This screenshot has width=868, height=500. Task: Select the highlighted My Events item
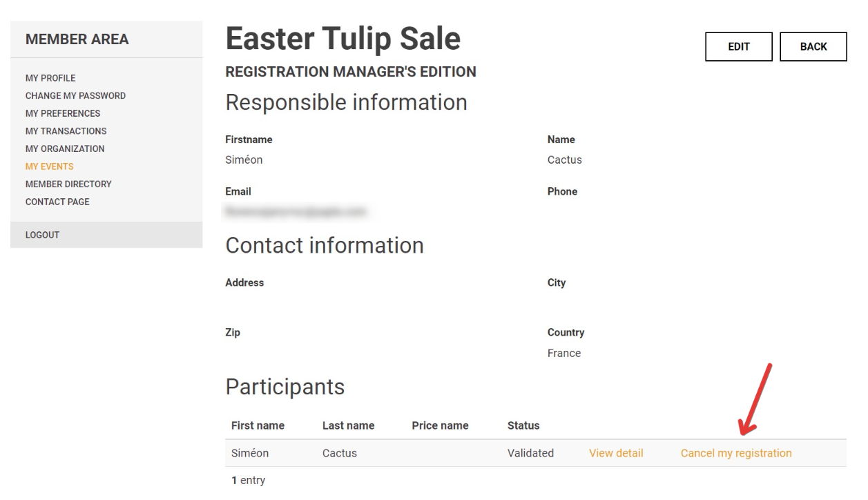[49, 166]
